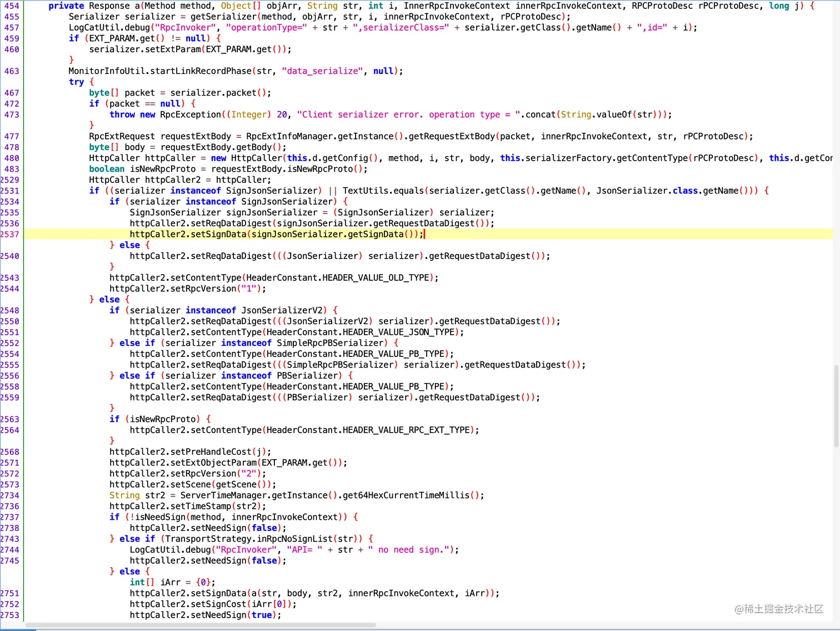Click line number 2753 in the gutter

tap(10, 615)
